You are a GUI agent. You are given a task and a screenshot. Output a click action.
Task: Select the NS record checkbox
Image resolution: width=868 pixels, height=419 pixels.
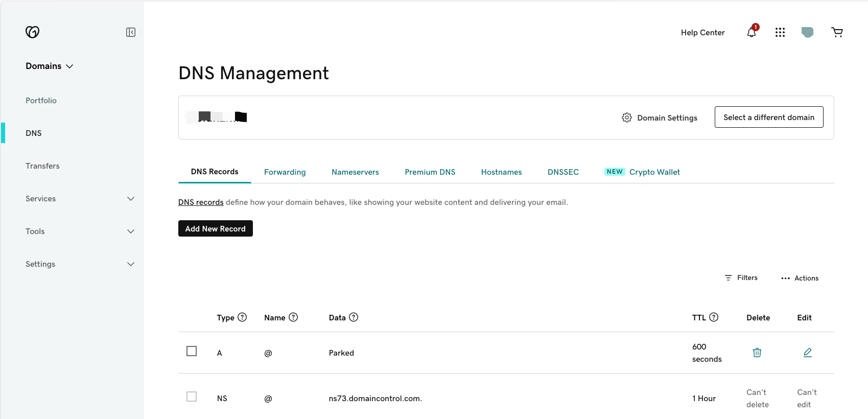point(192,397)
